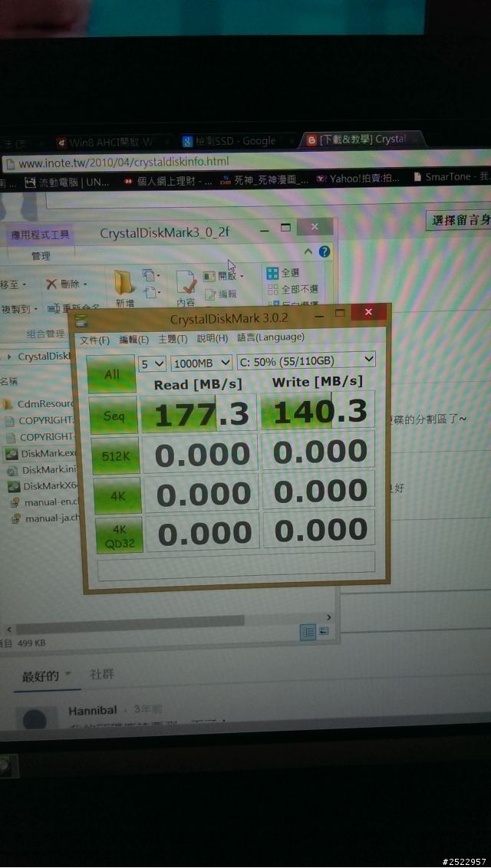Run all benchmarks with the All button
Viewport: 491px width, 868px height.
point(111,373)
